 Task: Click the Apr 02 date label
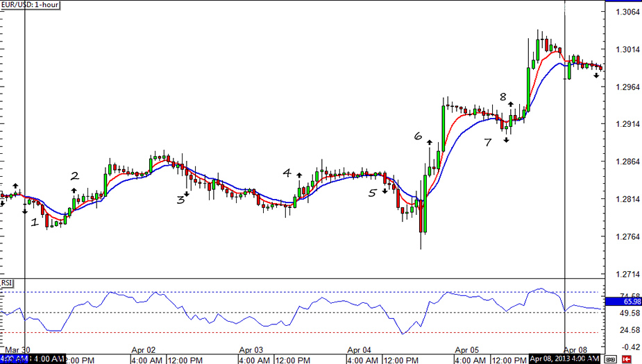[143, 351]
